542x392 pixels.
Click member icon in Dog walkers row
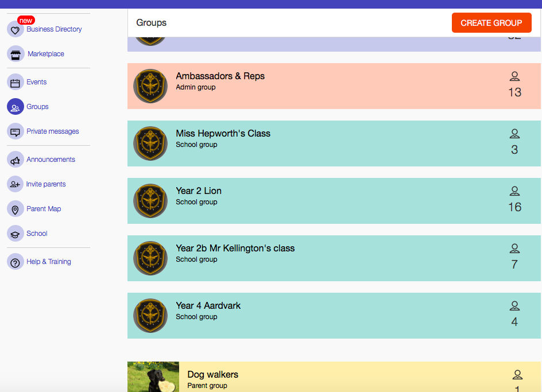(x=517, y=375)
